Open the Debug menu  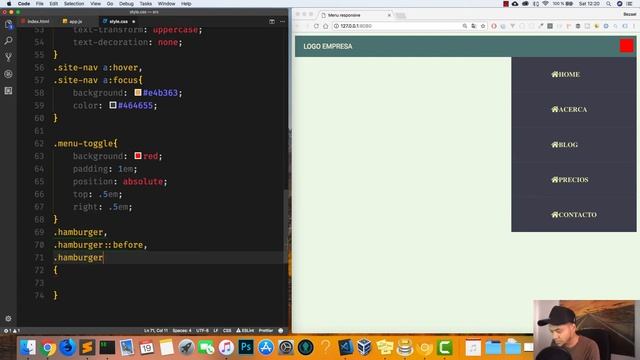pos(126,4)
